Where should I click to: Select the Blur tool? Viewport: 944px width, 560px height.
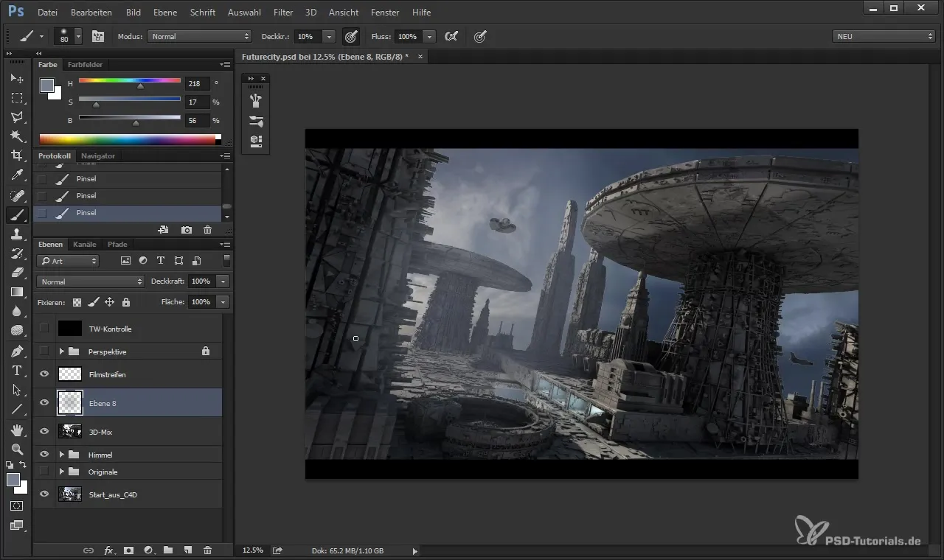pyautogui.click(x=16, y=312)
